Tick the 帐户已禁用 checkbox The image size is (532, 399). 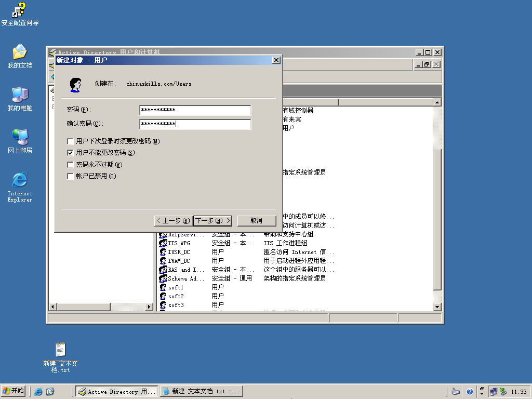pyautogui.click(x=70, y=176)
